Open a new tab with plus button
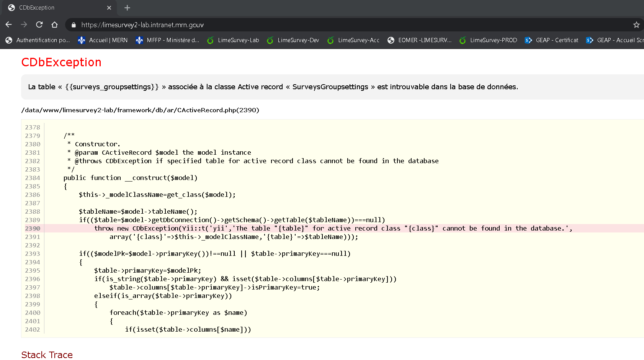 [127, 8]
